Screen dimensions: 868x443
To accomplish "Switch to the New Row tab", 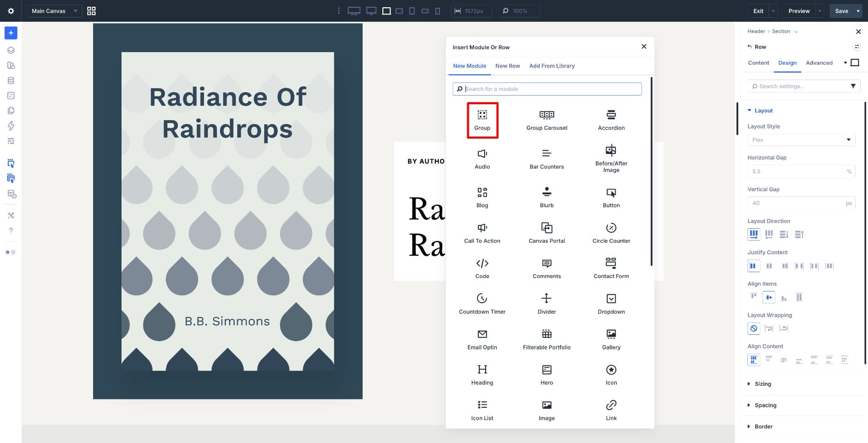I will click(x=507, y=66).
